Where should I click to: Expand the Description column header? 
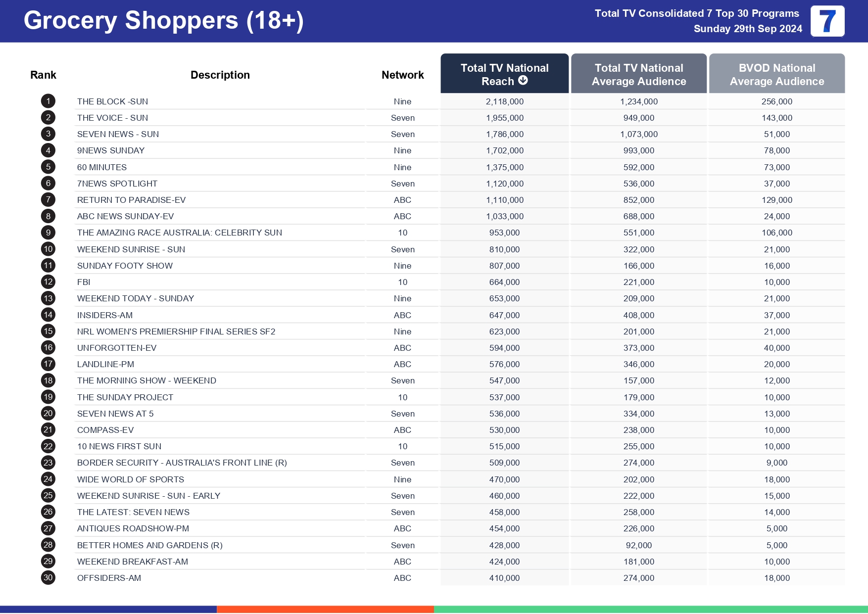point(220,74)
